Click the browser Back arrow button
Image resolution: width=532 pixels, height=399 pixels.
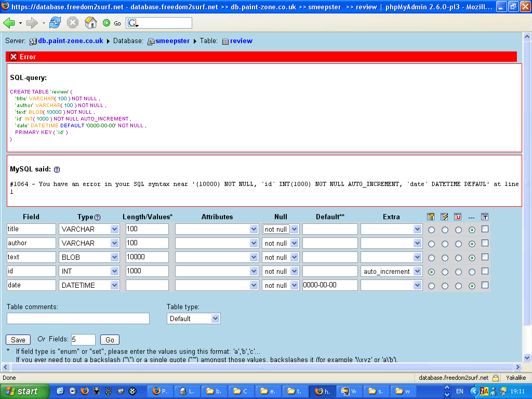click(x=9, y=23)
